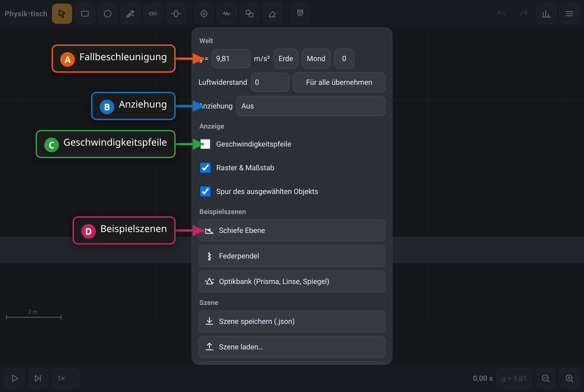Open the 1× speed selector

[x=66, y=378]
